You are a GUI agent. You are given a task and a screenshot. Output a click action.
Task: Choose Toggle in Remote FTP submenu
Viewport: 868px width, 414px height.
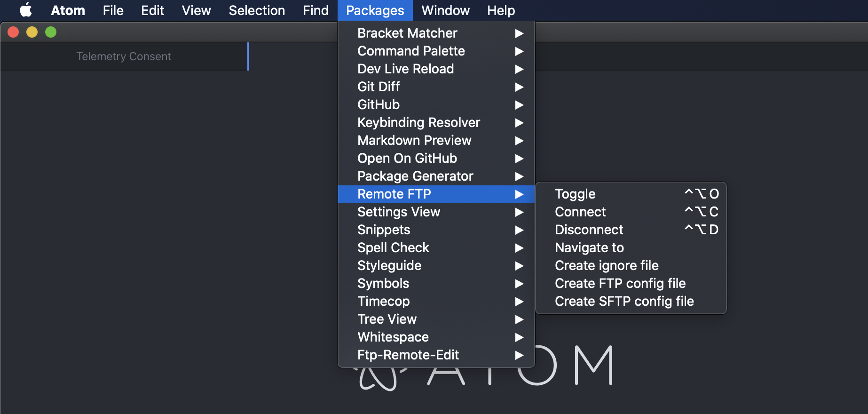coord(631,194)
